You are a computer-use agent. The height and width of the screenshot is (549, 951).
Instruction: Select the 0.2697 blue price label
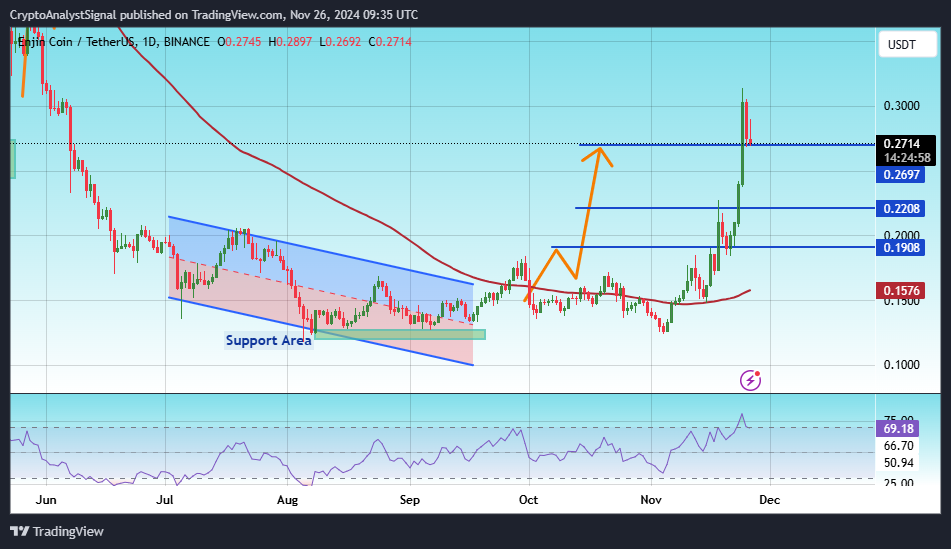click(x=901, y=175)
